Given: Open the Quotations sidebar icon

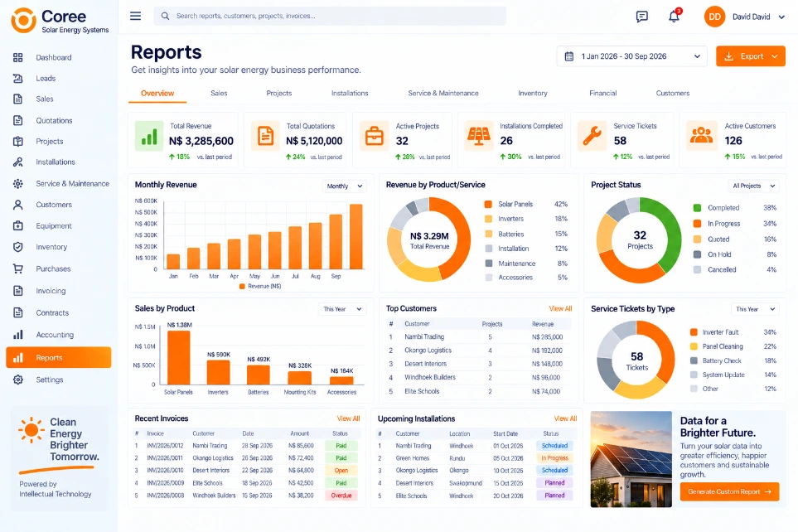Looking at the screenshot, I should coord(17,121).
